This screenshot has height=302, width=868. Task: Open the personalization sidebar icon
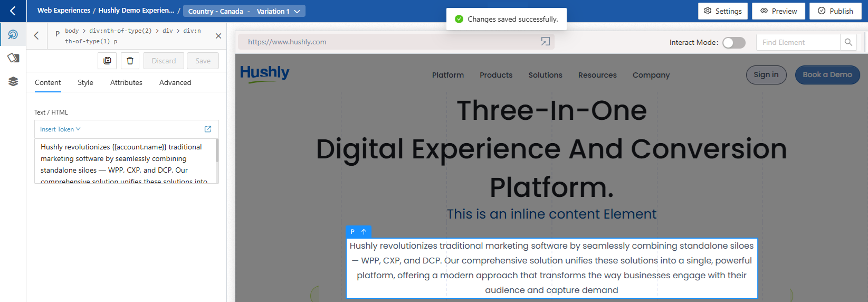point(13,34)
